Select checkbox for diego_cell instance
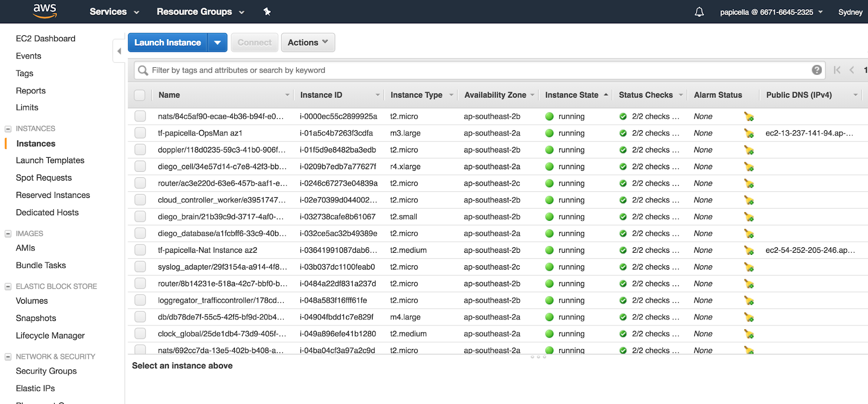This screenshot has width=868, height=404. 140,166
